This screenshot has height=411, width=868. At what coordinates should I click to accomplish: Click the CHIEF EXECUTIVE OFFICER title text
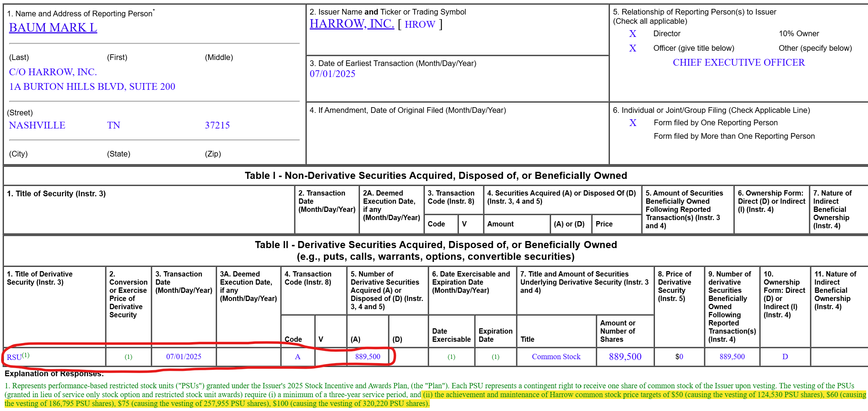coord(739,62)
